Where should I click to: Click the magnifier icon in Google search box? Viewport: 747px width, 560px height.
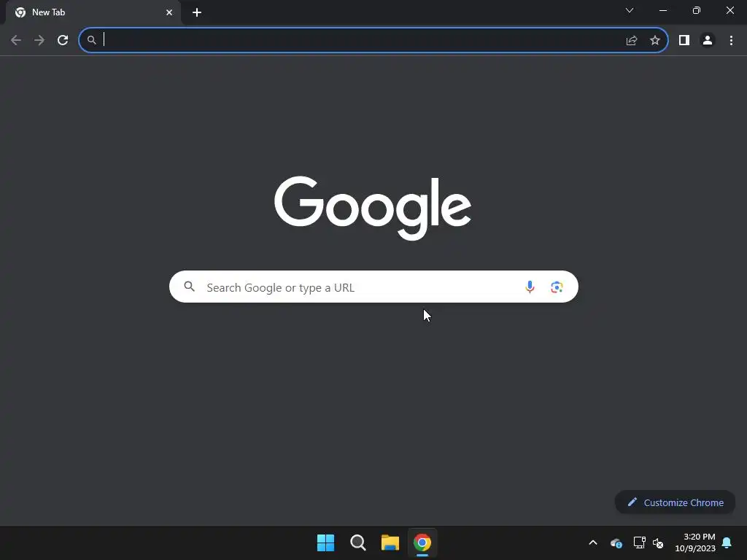tap(190, 287)
